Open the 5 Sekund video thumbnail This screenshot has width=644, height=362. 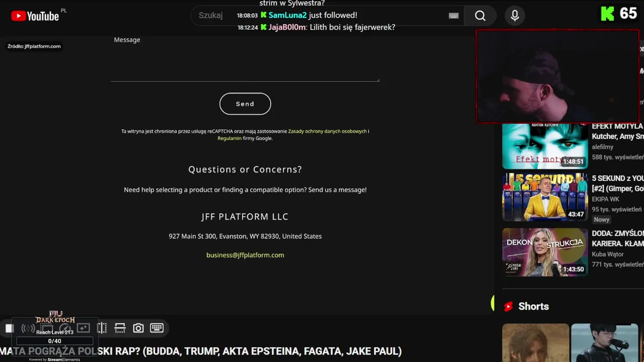[x=545, y=197]
